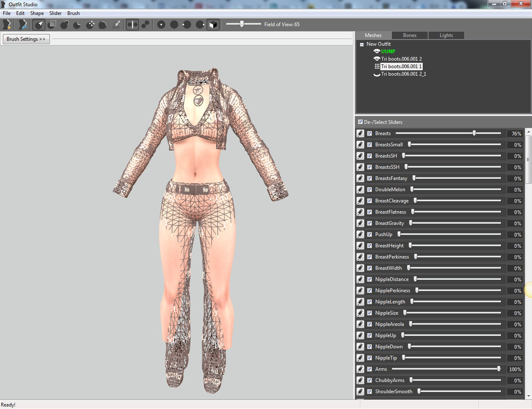The image size is (532, 409).
Task: Choose the Mask brush tool
Action: pos(52,25)
